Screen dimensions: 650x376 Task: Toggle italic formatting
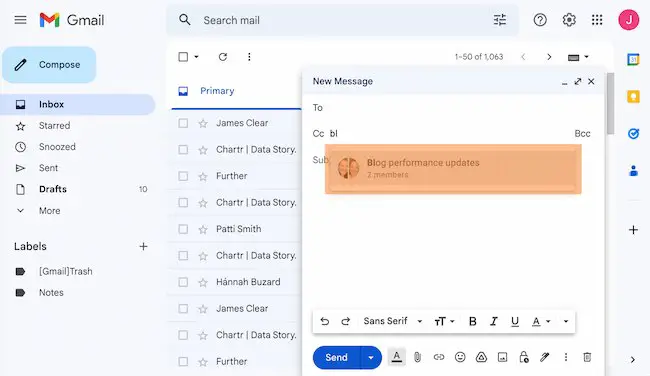tap(493, 321)
